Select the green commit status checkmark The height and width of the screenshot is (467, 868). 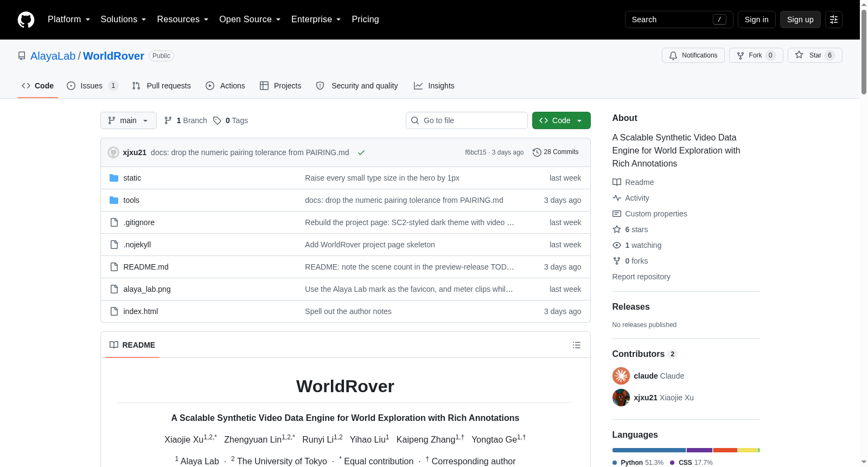pos(361,152)
